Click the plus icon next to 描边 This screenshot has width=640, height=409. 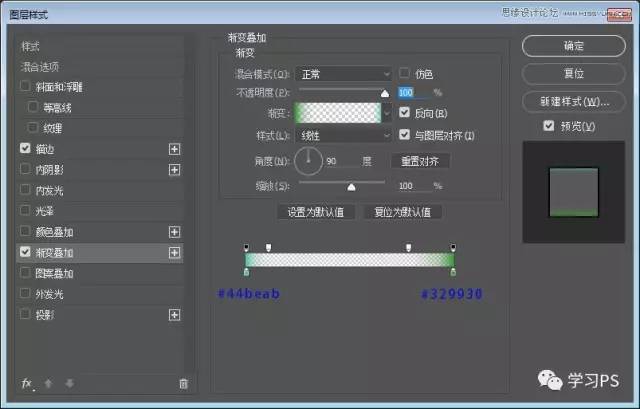click(175, 148)
